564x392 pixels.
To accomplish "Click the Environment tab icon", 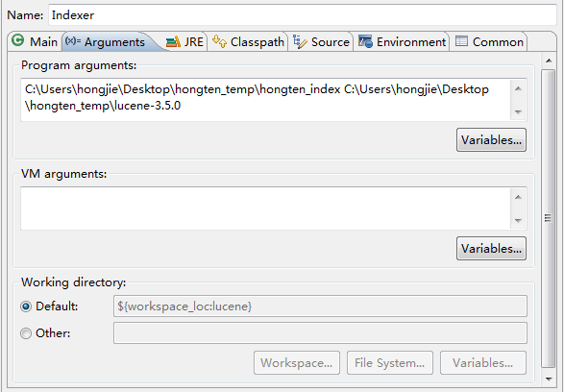I will 365,41.
